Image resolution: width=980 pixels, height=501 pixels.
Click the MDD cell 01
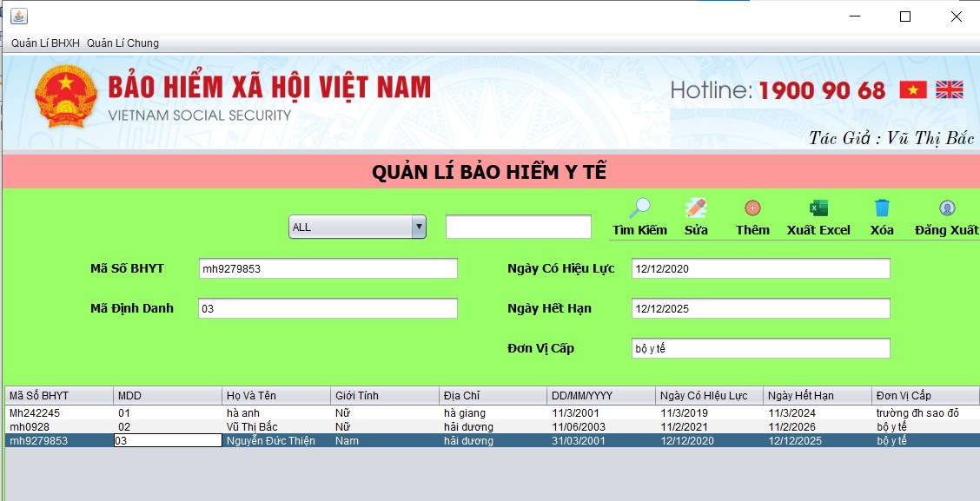click(x=168, y=413)
